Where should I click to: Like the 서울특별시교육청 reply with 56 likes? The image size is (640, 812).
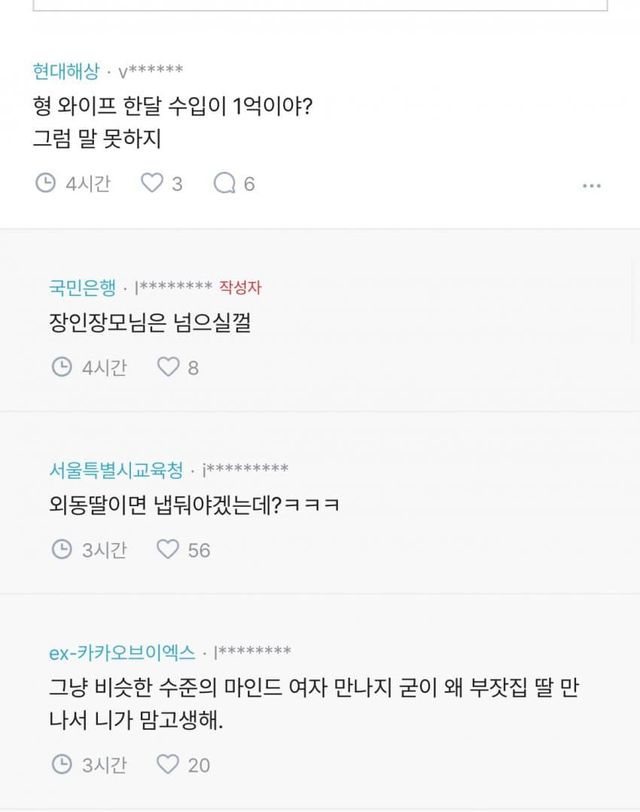[168, 549]
